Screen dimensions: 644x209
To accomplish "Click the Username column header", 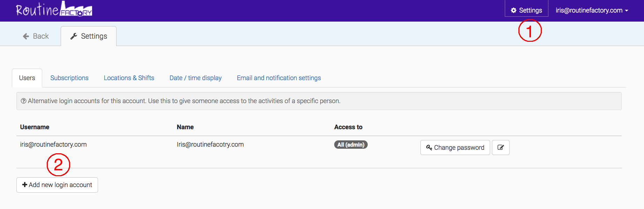I will (35, 127).
